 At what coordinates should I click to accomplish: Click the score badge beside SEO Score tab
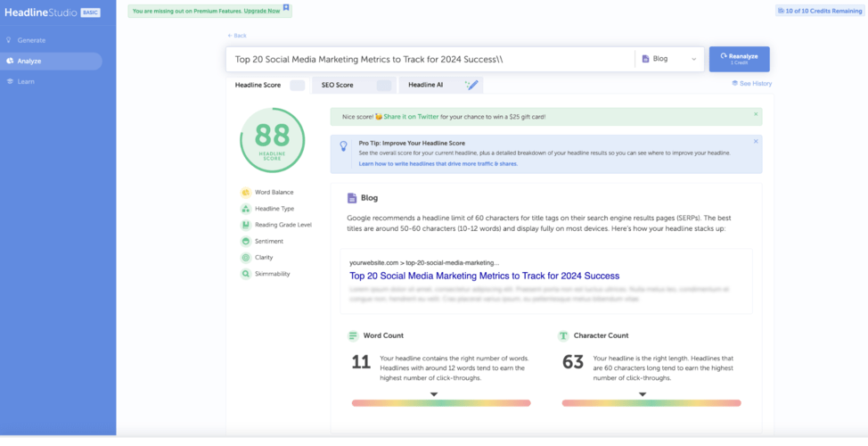click(384, 86)
